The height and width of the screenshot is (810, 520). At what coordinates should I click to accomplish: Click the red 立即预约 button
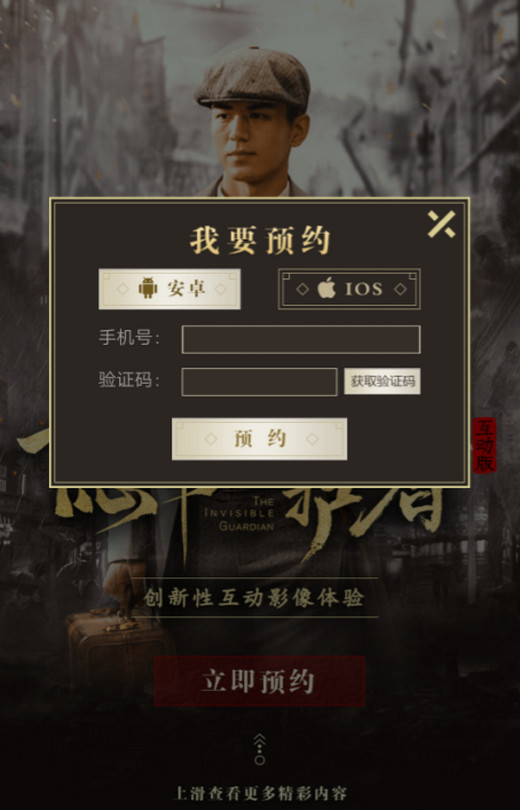[x=259, y=681]
